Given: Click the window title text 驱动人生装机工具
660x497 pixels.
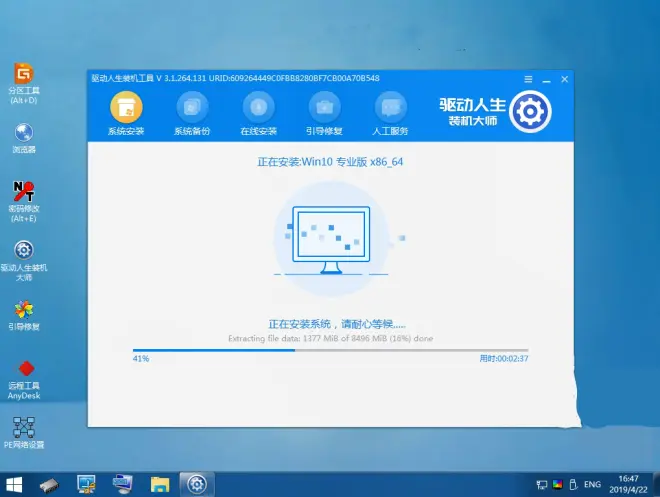Looking at the screenshot, I should [122, 78].
